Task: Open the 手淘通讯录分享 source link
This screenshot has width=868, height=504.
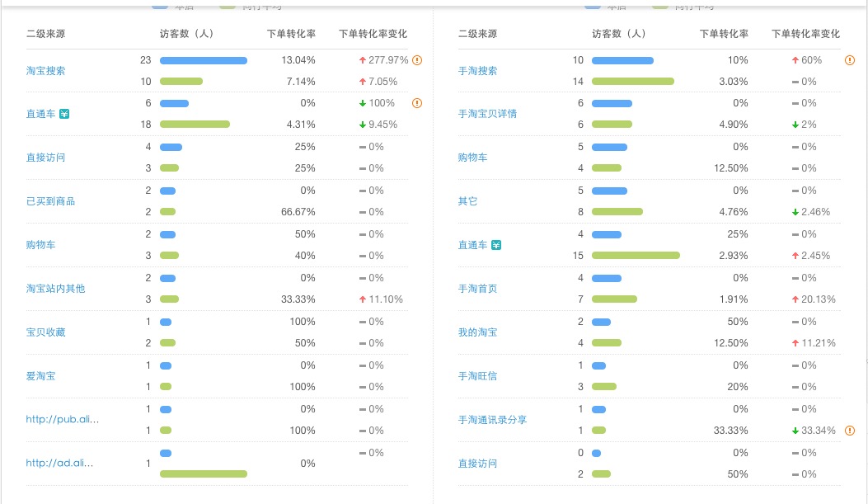Action: [x=492, y=420]
